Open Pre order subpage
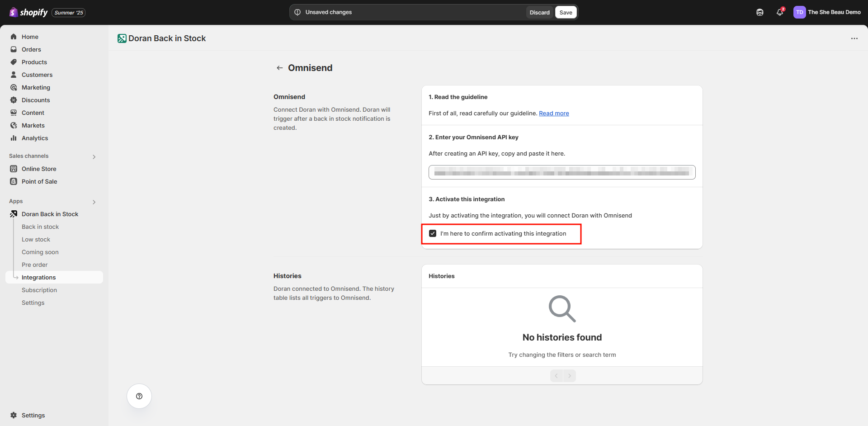This screenshot has height=426, width=868. tap(34, 265)
